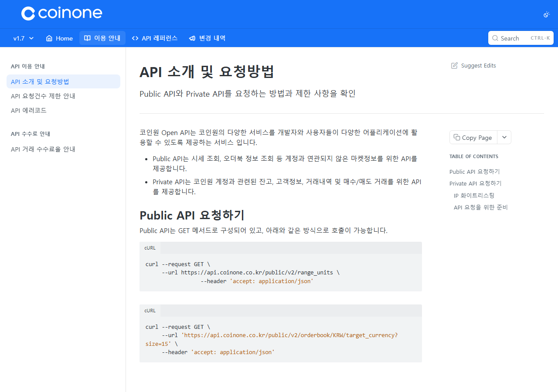
Task: Click the Public API 요청하기 heading
Action: [192, 215]
